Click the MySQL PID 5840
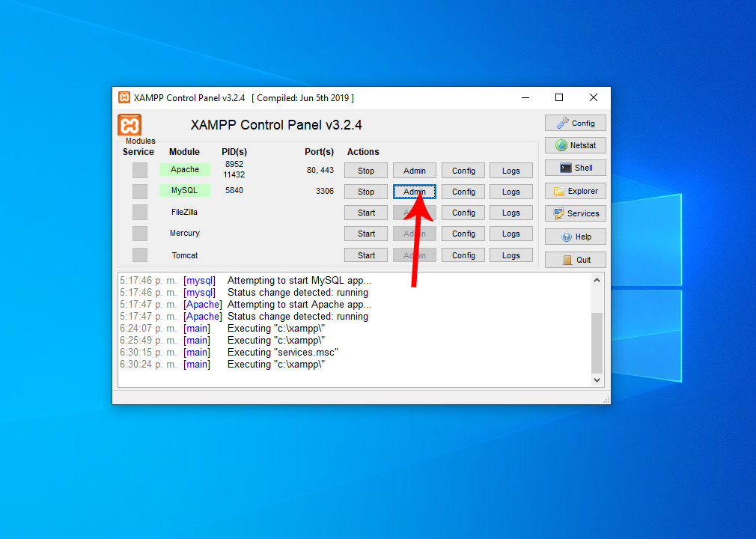756x539 pixels. point(234,190)
